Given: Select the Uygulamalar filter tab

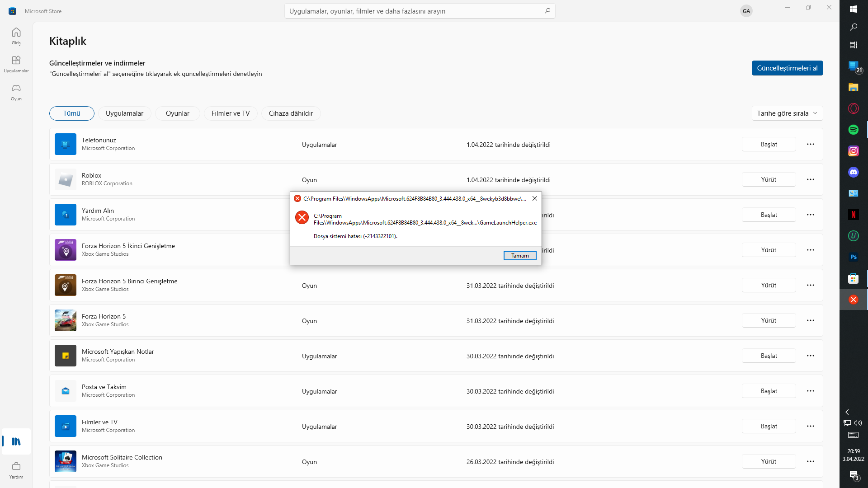Looking at the screenshot, I should pos(124,113).
